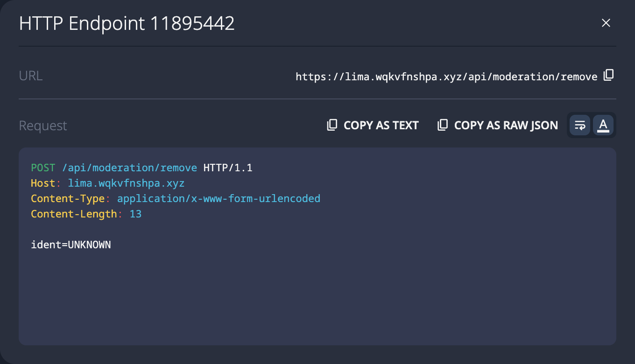Toggle word wrap for the request view
The image size is (635, 364).
[x=579, y=125]
